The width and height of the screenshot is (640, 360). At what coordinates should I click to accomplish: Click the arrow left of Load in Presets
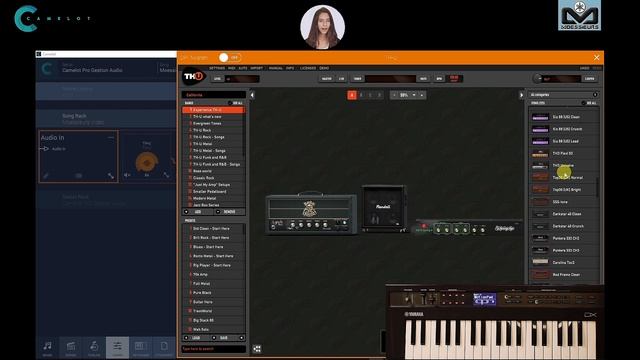[x=186, y=338]
